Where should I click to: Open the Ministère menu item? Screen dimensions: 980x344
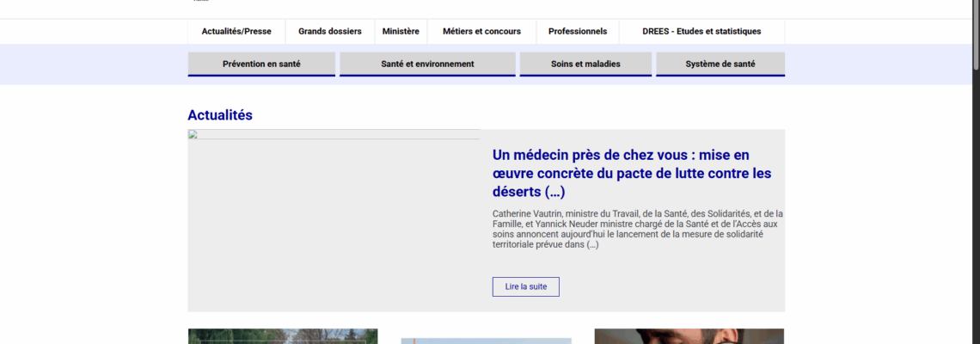tap(401, 31)
